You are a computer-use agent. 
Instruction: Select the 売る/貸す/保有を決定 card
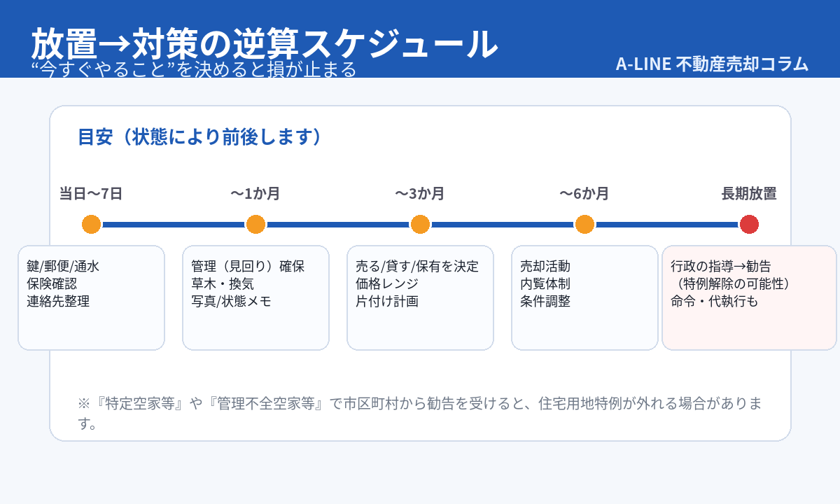pyautogui.click(x=420, y=297)
